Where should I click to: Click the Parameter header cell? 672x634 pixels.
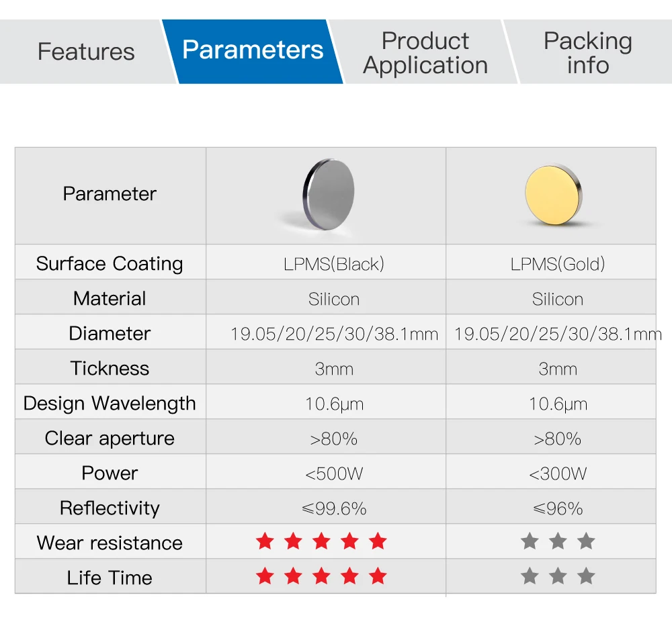click(111, 195)
